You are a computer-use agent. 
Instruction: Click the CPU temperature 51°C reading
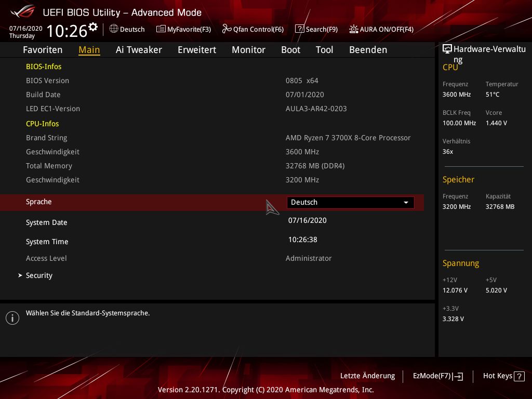pyautogui.click(x=493, y=95)
